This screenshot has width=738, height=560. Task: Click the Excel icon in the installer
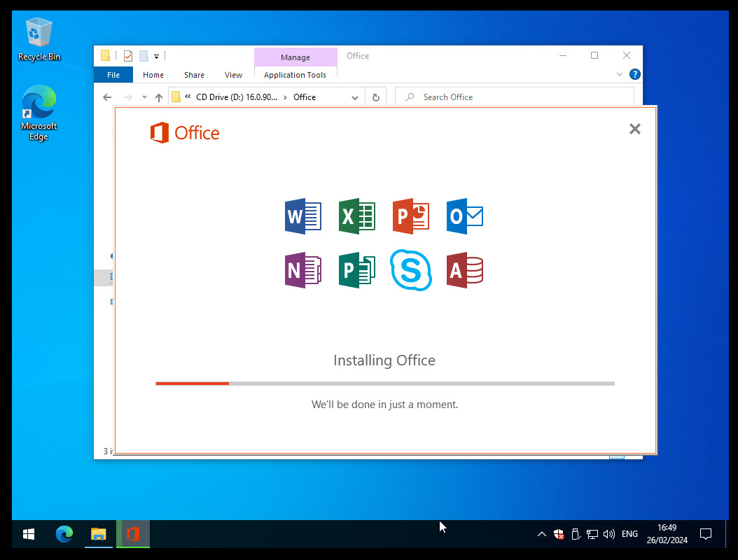357,216
